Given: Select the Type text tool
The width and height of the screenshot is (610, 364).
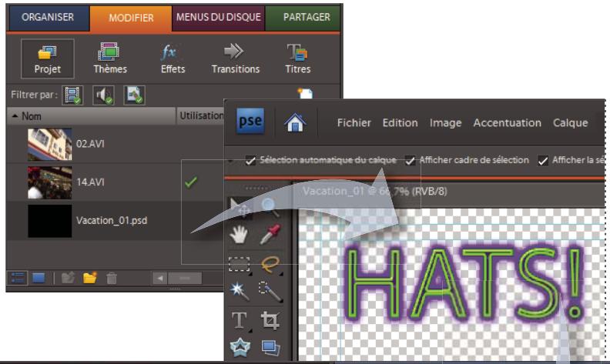Looking at the screenshot, I should coord(240,321).
